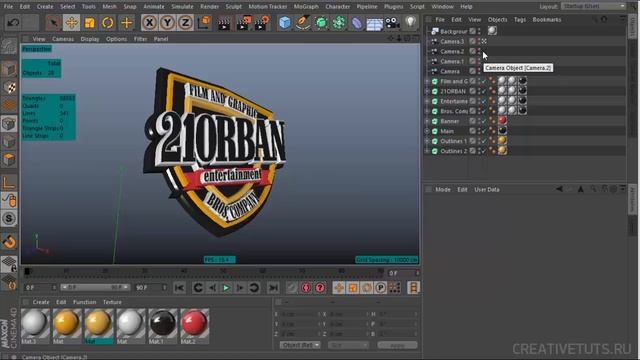Open Edit Render Settings
This screenshot has width=640, height=360.
(x=262, y=23)
